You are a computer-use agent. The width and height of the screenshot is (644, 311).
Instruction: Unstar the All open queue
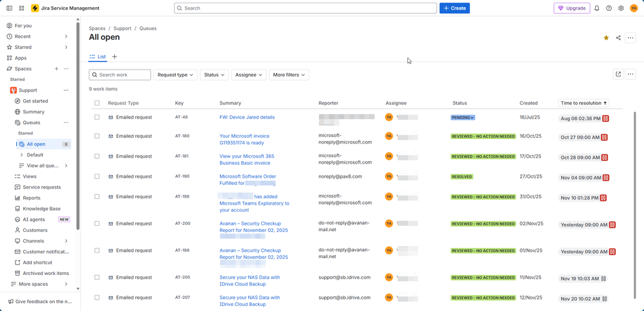[606, 38]
